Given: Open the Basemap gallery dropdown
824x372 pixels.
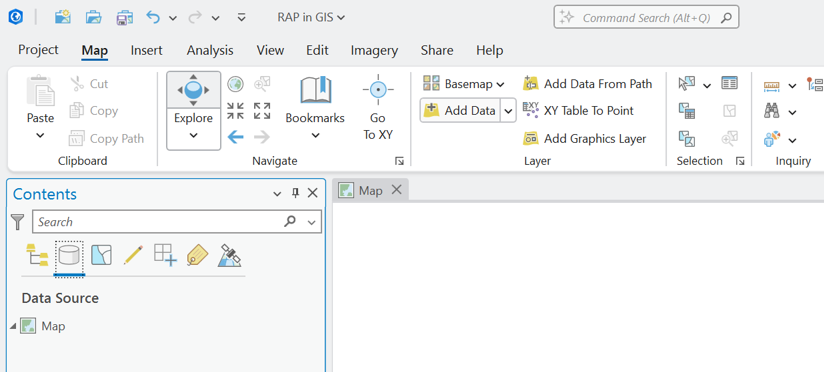Looking at the screenshot, I should pyautogui.click(x=464, y=84).
